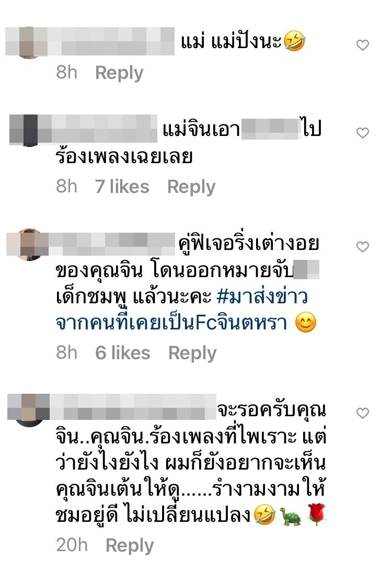Reply to the "แม่ แม่ปังนะ" comment
Screen dimensions: 392x571
point(119,73)
